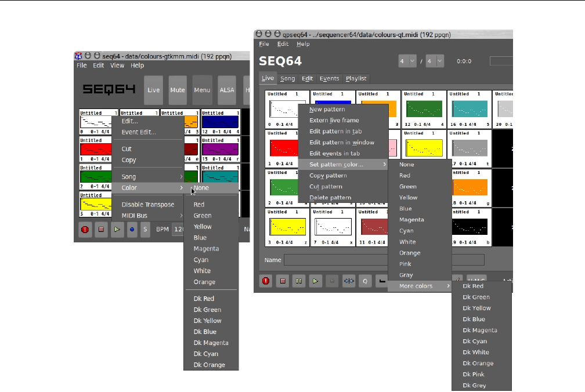Screen dimensions: 585x392
Task: Select yellow pattern slot 3 in qpseq64 grid
Action: click(x=287, y=227)
